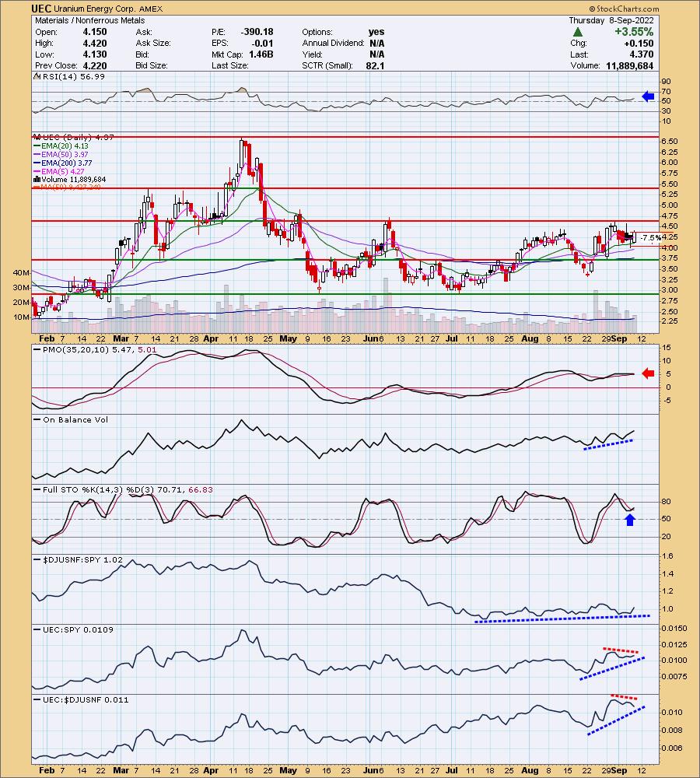
Task: Open the StockCharts.com copyright label
Action: click(x=624, y=9)
